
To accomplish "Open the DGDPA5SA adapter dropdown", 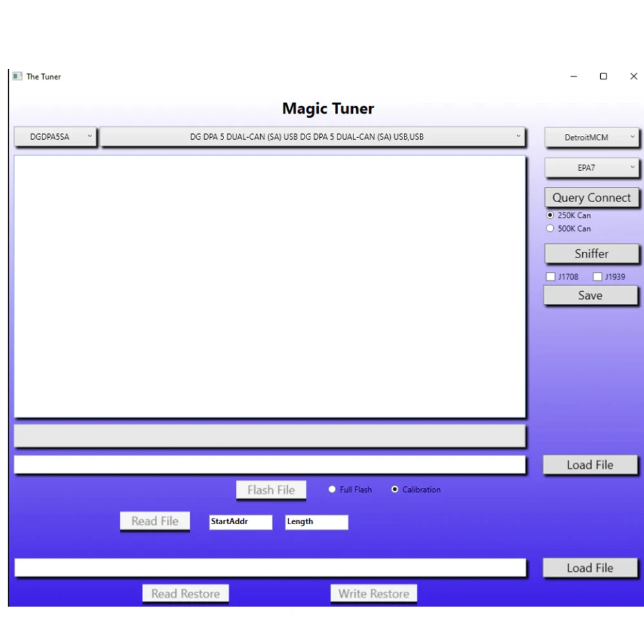I will [x=55, y=137].
